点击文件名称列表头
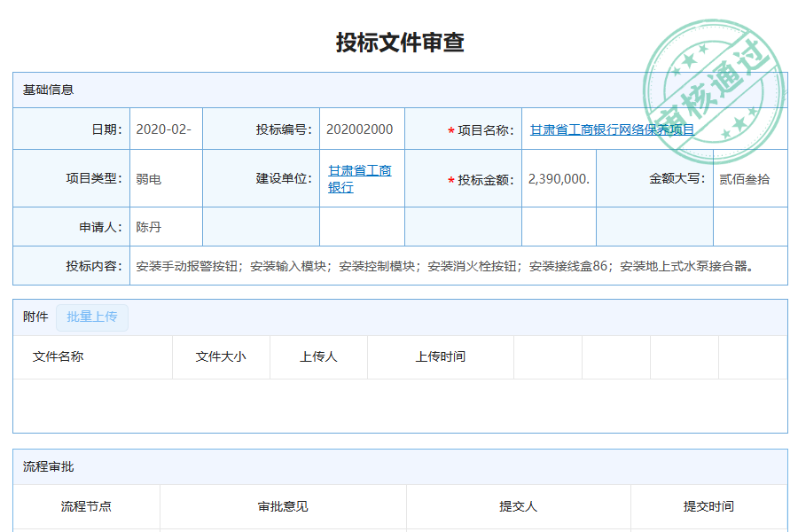The image size is (798, 532). (58, 356)
